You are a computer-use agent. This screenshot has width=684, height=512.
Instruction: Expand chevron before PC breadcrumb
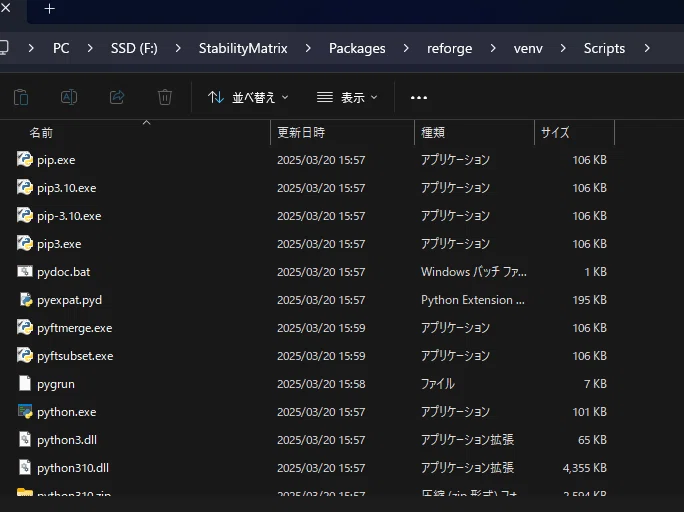pyautogui.click(x=31, y=48)
